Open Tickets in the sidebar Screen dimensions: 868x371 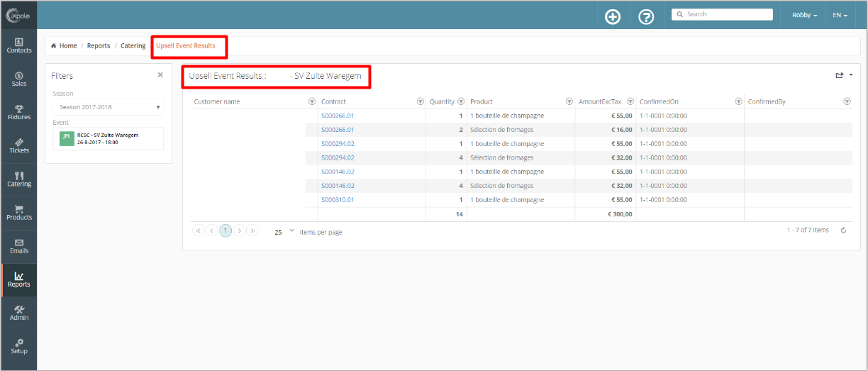pyautogui.click(x=19, y=145)
